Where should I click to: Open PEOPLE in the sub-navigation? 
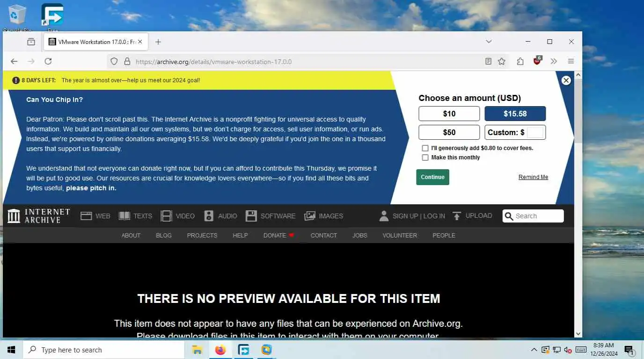[x=444, y=235]
